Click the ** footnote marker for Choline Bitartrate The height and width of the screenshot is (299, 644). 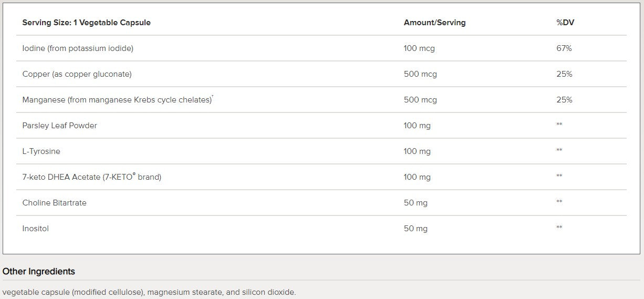pos(559,202)
